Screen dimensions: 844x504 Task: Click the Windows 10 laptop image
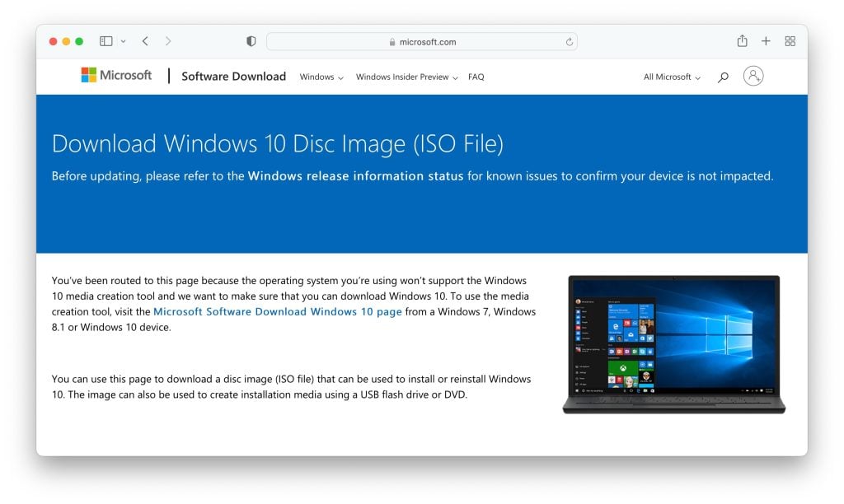point(674,344)
